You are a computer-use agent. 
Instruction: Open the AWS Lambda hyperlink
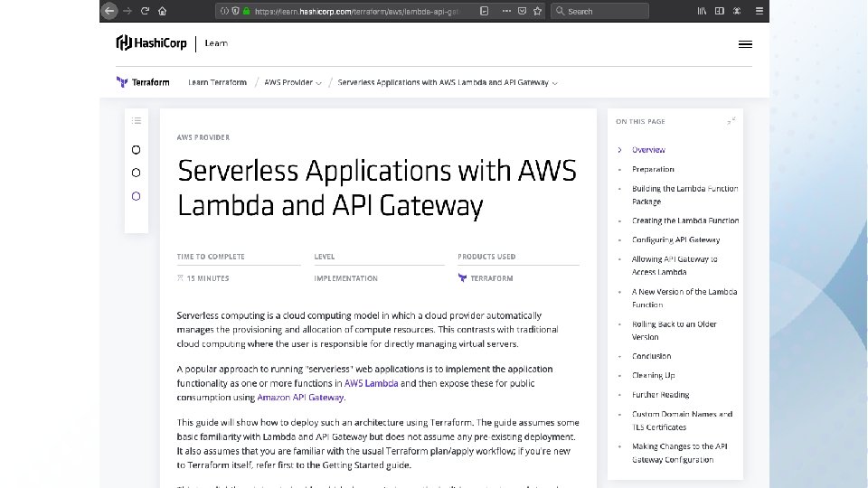[371, 383]
